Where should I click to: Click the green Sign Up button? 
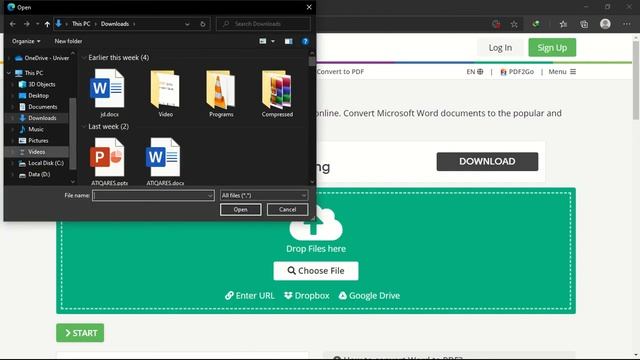(x=552, y=48)
